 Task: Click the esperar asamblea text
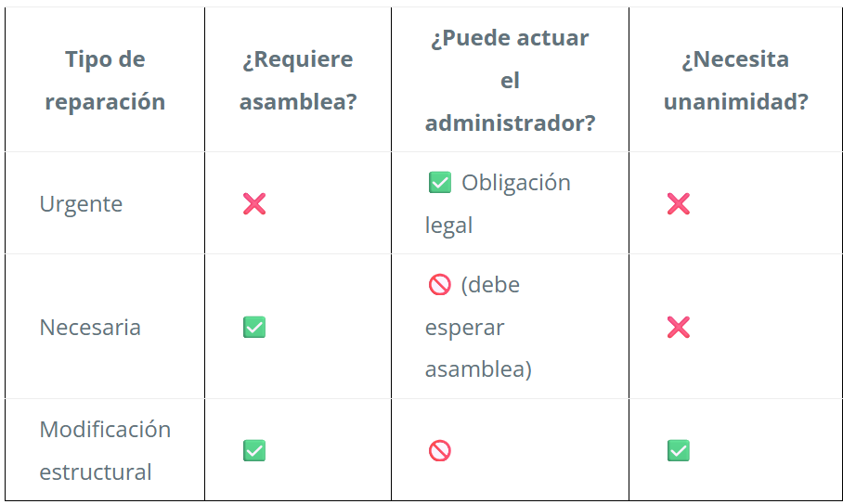point(478,348)
